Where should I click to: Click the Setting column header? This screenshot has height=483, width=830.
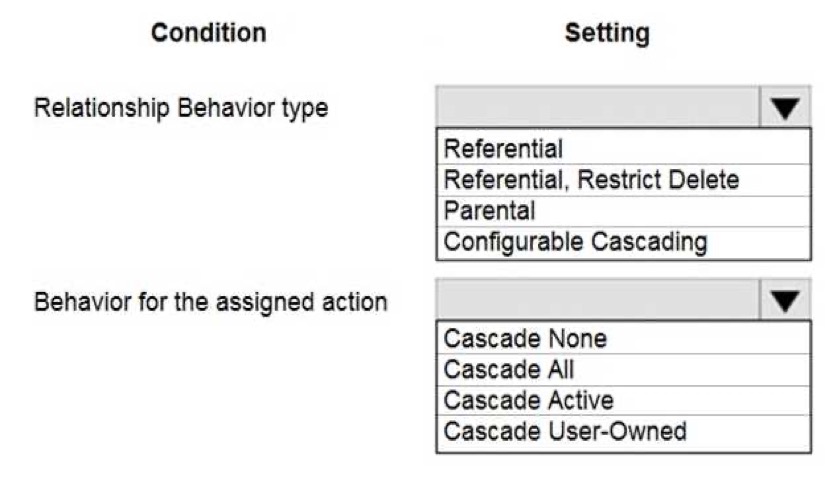607,33
